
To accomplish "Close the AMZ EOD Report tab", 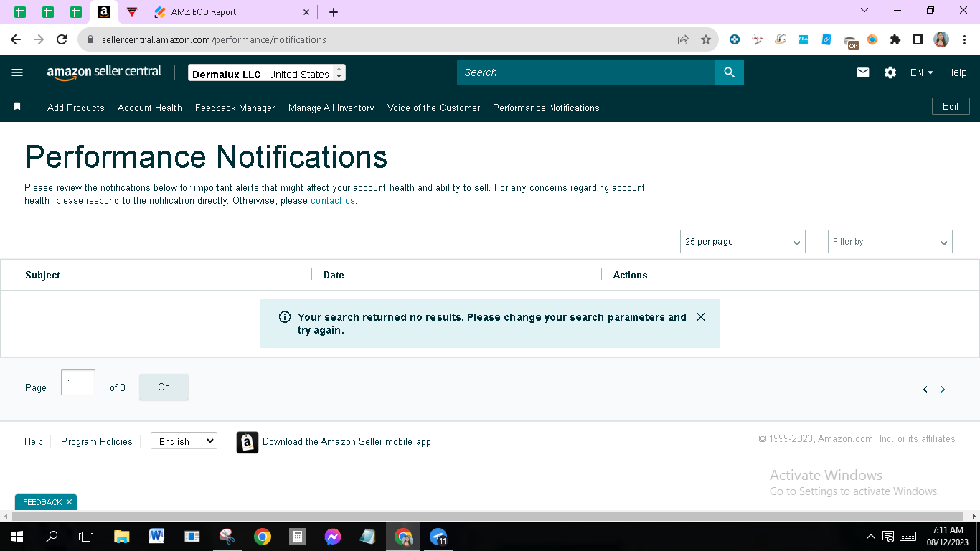I will point(306,12).
